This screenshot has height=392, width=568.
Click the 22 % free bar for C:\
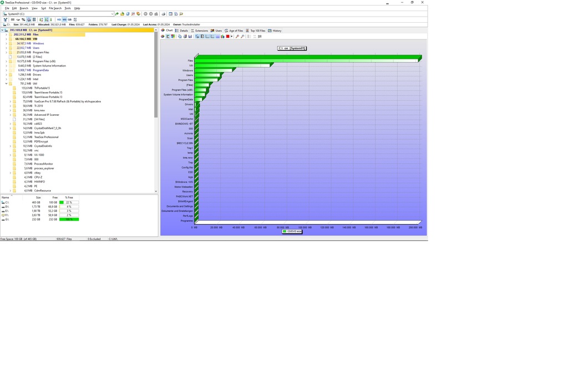(69, 202)
